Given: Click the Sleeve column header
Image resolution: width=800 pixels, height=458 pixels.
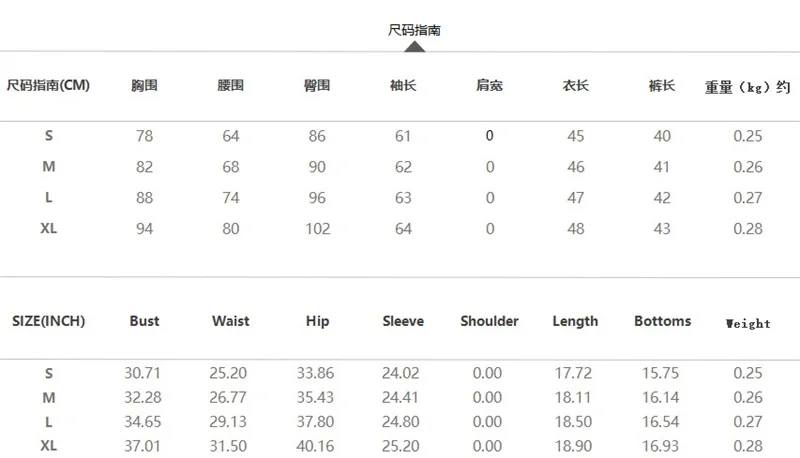Looking at the screenshot, I should [403, 322].
